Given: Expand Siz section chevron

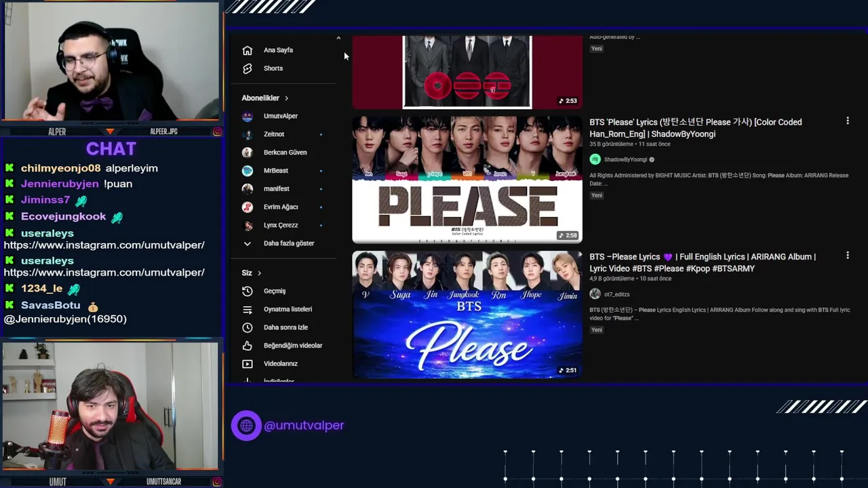Looking at the screenshot, I should (259, 273).
